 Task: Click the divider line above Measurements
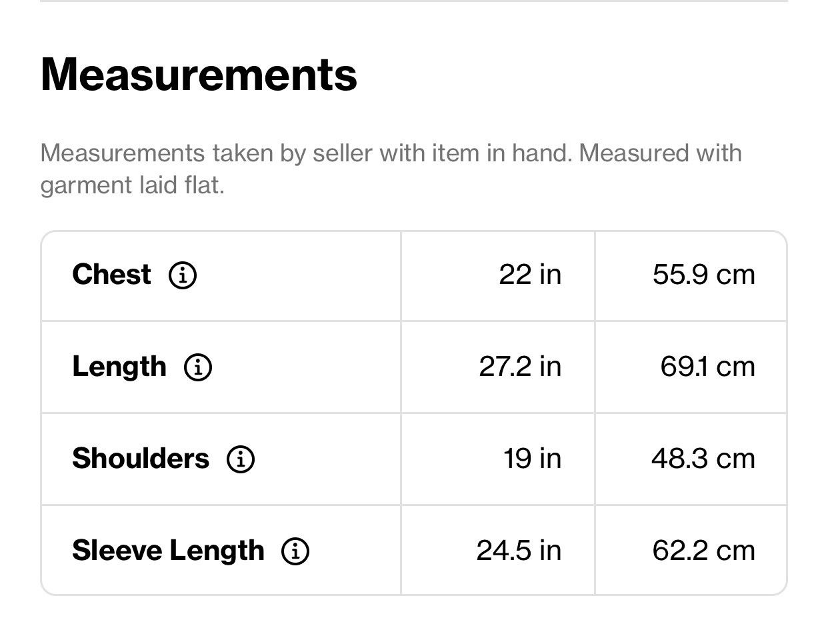click(x=414, y=1)
